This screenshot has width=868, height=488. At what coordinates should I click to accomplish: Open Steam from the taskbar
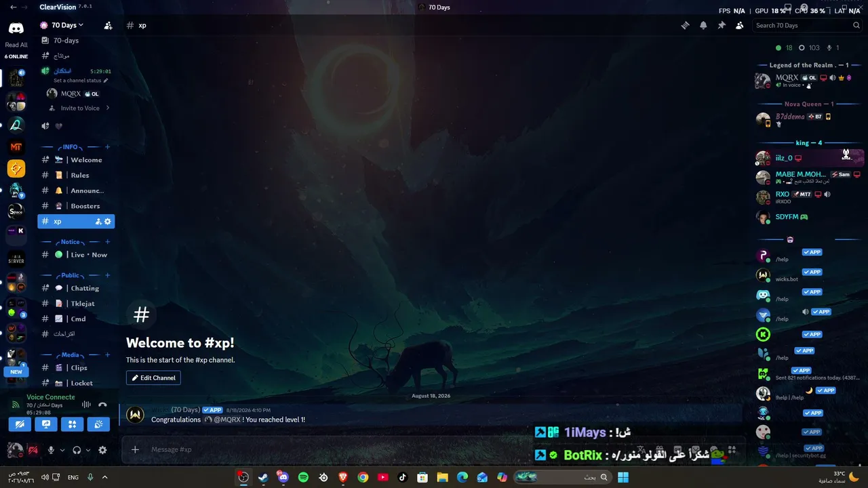coord(263,477)
